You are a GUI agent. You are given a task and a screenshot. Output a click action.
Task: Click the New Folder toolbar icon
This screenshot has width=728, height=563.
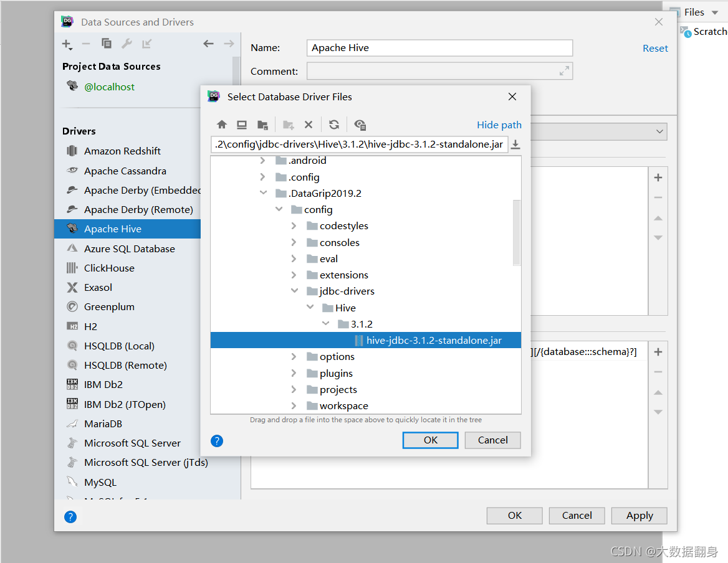(x=289, y=125)
